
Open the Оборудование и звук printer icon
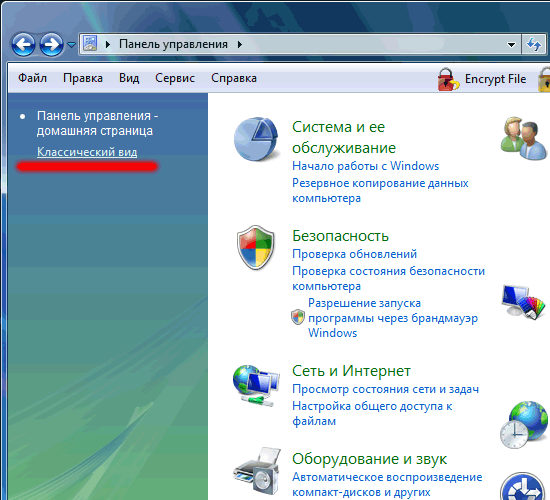(257, 471)
